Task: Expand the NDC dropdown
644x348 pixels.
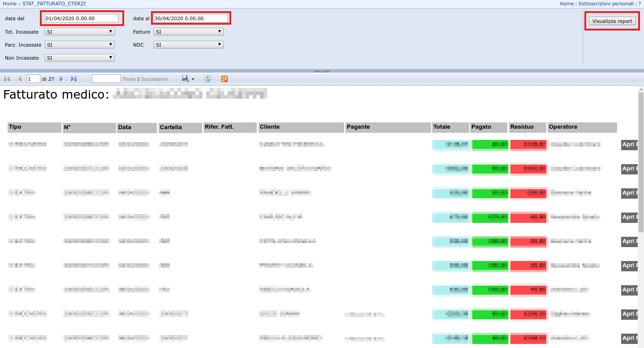Action: [188, 45]
